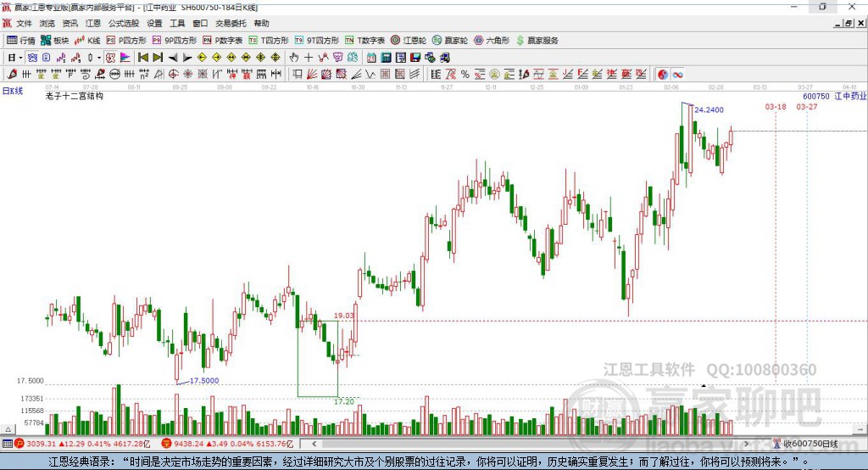Select the red pencil drawing tool
868x470 pixels.
[12, 75]
